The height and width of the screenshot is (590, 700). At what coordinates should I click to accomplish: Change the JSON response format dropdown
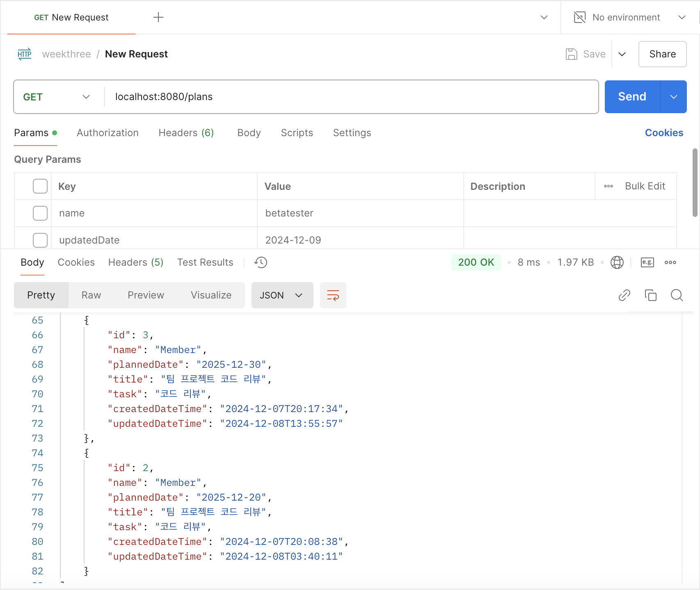pyautogui.click(x=282, y=295)
